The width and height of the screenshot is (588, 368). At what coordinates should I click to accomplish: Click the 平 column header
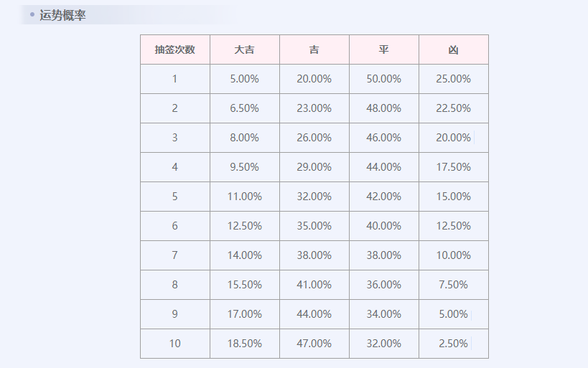[x=384, y=49]
